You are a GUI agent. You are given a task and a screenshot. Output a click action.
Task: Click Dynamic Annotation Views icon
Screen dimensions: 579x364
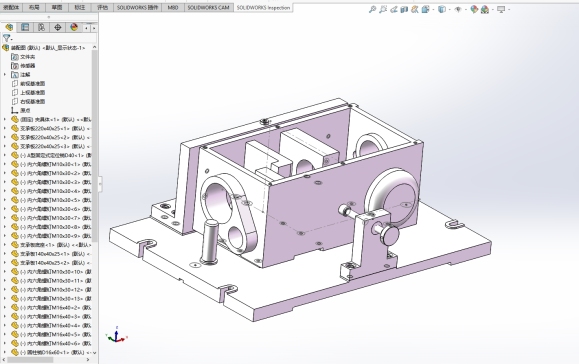[x=415, y=9]
